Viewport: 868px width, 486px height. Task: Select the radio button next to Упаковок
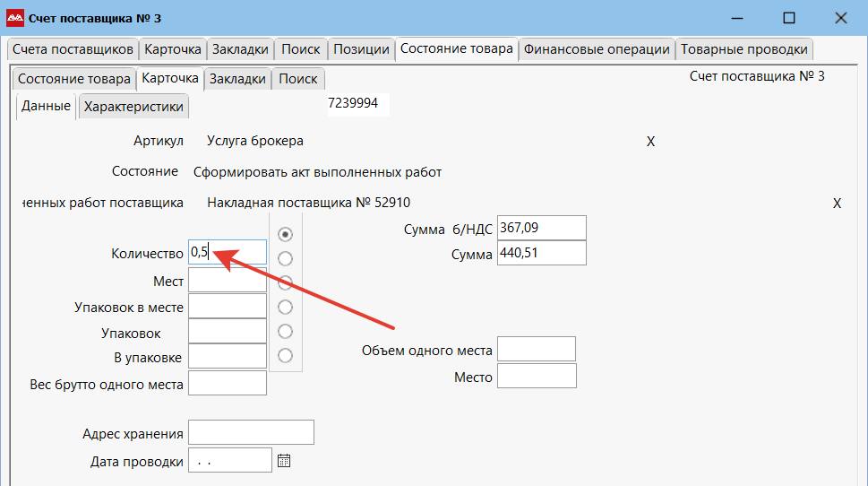286,331
